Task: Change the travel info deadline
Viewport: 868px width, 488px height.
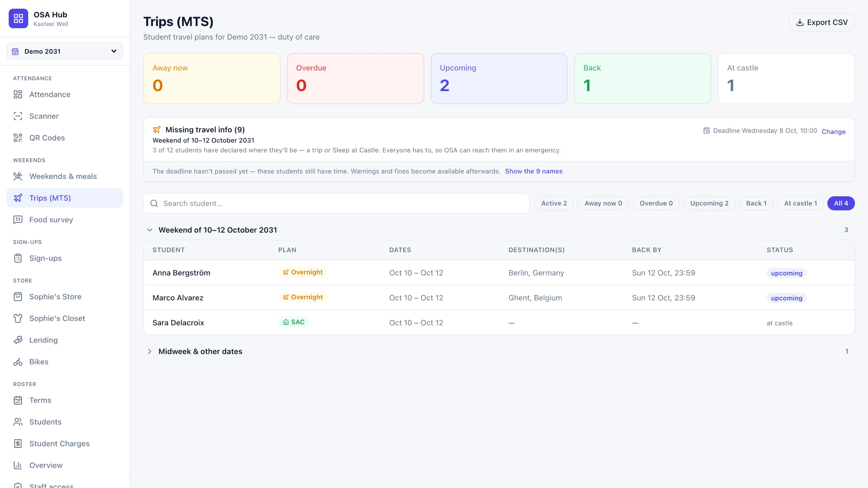Action: [833, 132]
